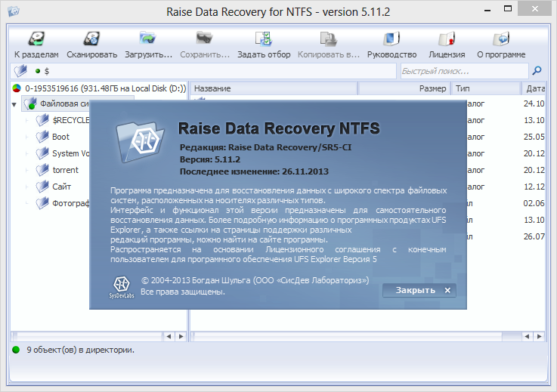Open the Руководство manual icon
557x392 pixels.
click(x=391, y=39)
